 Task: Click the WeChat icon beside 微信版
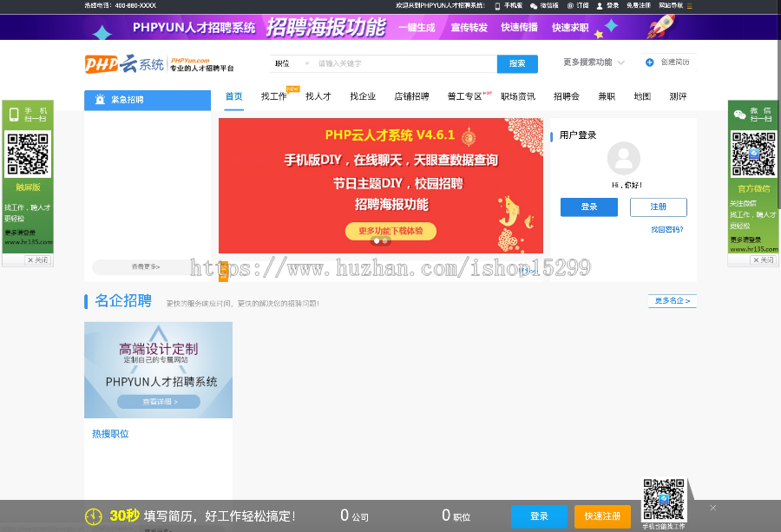pyautogui.click(x=534, y=6)
